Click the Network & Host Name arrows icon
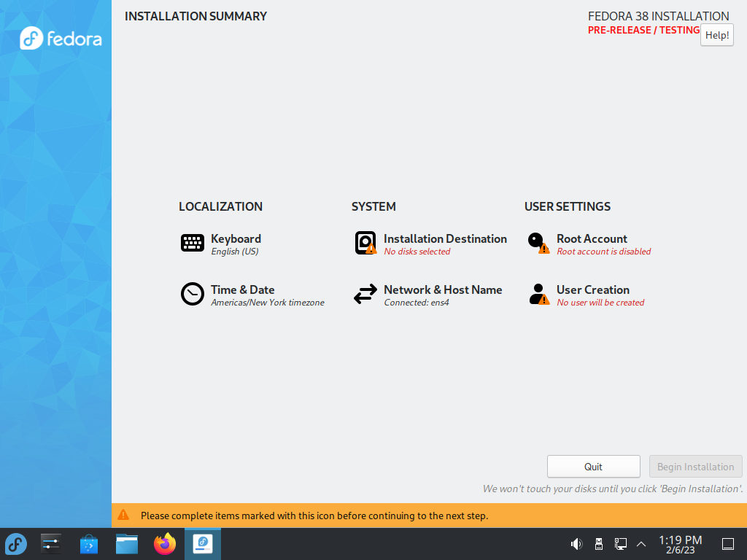747x560 pixels. coord(365,294)
